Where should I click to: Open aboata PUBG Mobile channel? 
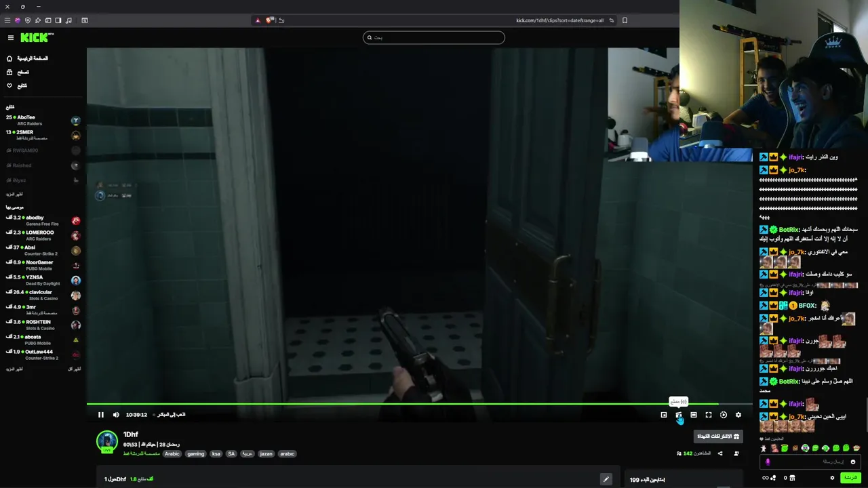coord(43,340)
